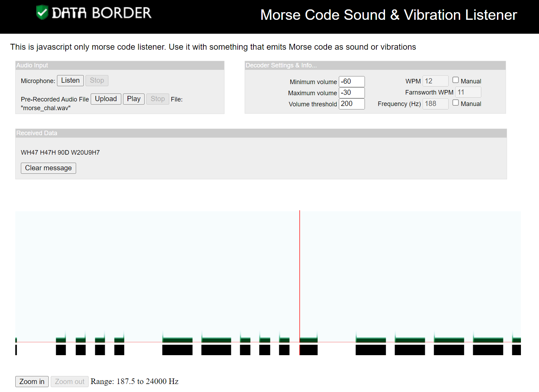This screenshot has width=539, height=392.
Task: Click the Minimum volume input field
Action: click(351, 82)
